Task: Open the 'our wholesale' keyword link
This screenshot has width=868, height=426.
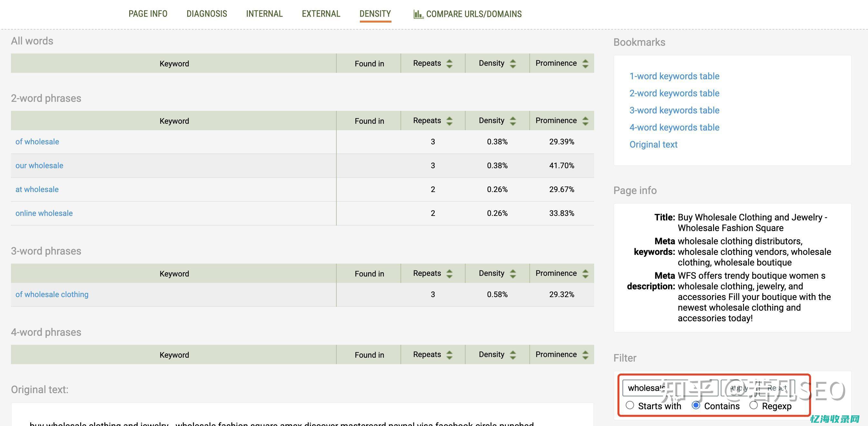Action: coord(39,166)
